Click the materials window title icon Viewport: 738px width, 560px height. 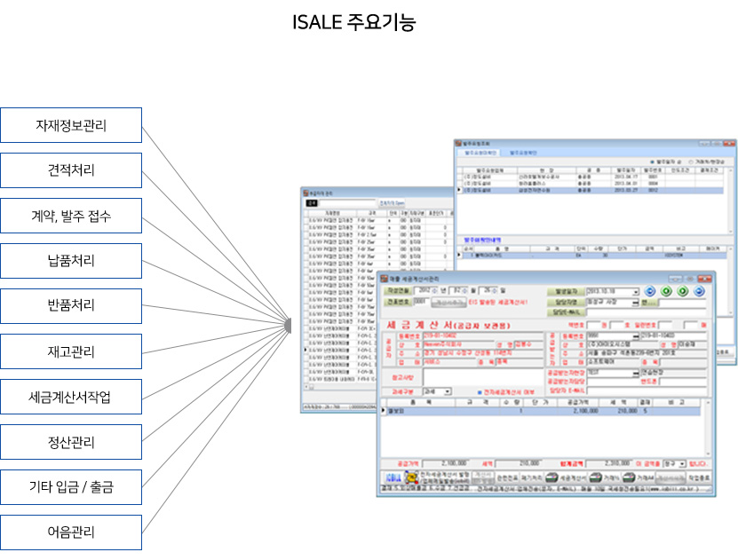tap(306, 193)
